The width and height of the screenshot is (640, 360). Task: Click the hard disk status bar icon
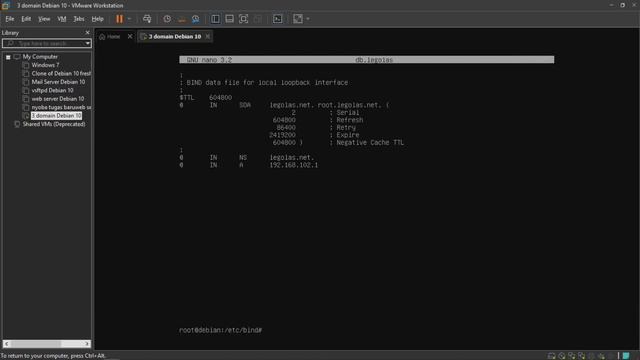tap(552, 356)
